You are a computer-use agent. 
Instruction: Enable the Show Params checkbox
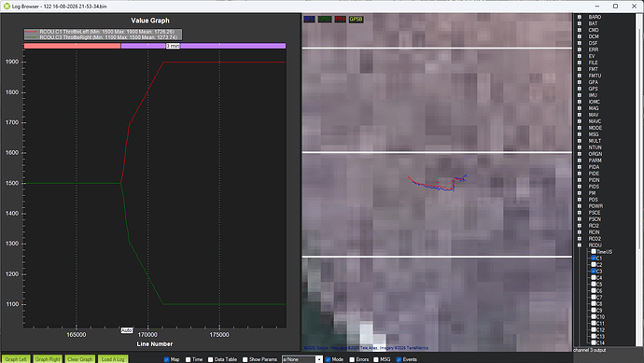245,359
